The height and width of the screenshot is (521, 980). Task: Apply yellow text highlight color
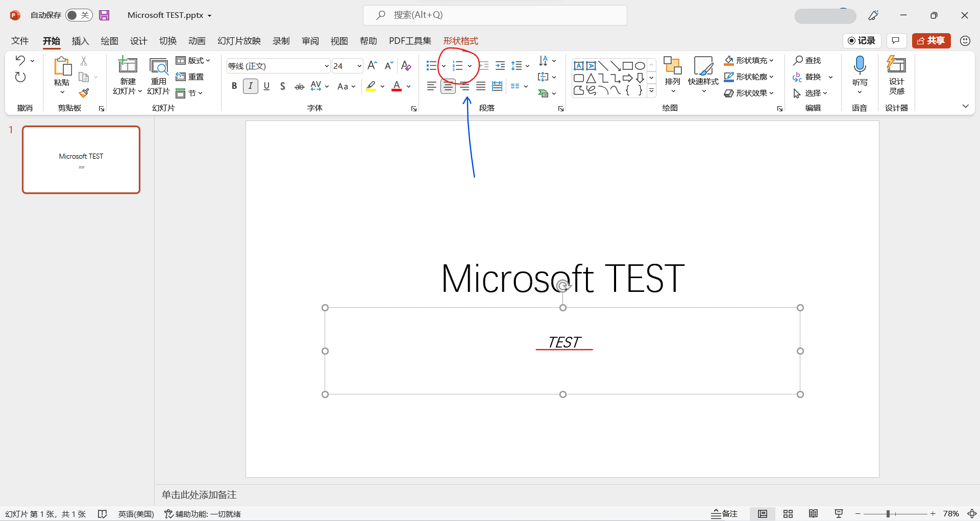pos(371,86)
